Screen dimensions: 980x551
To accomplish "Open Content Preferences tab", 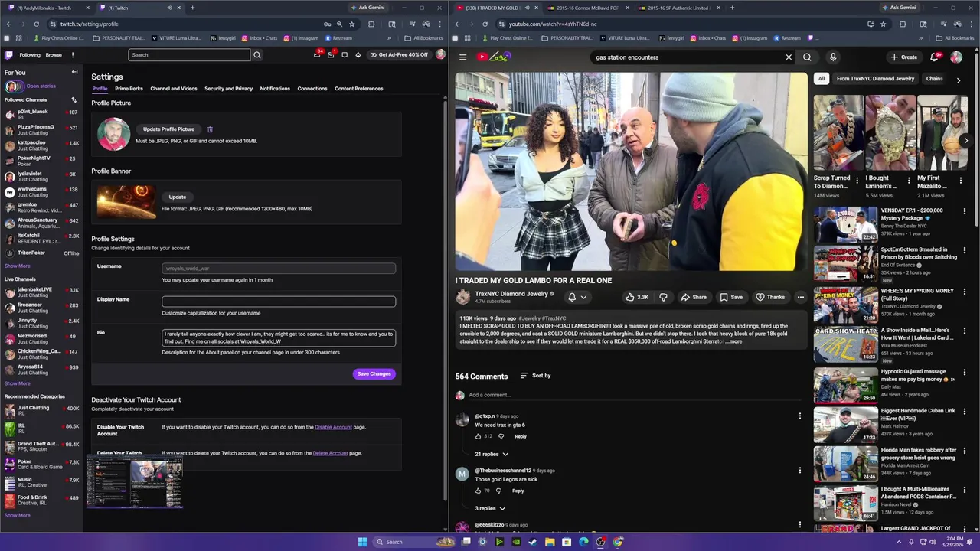I will 359,89.
